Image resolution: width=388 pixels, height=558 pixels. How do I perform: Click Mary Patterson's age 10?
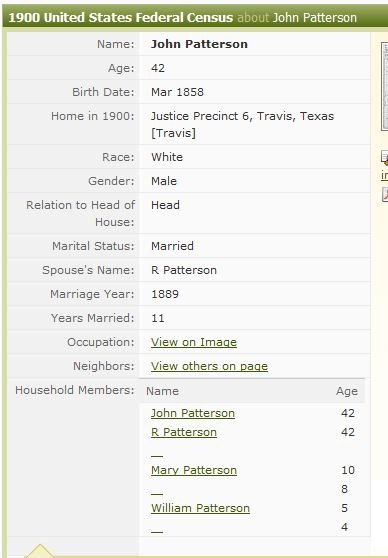(x=348, y=470)
